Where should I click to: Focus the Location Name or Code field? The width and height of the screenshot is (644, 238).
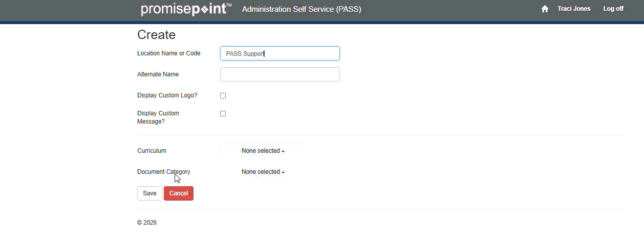(280, 53)
